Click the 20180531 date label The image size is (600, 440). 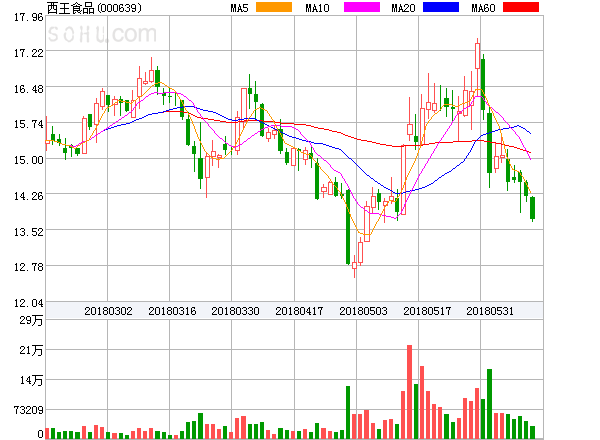[x=490, y=311]
